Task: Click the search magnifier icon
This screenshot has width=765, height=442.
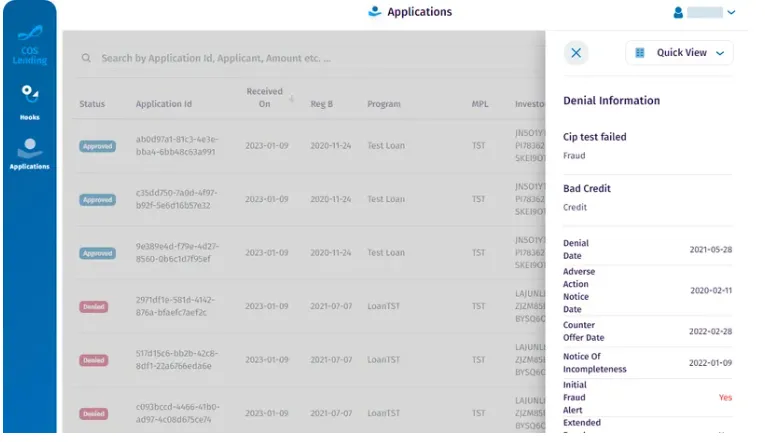Action: pos(86,58)
